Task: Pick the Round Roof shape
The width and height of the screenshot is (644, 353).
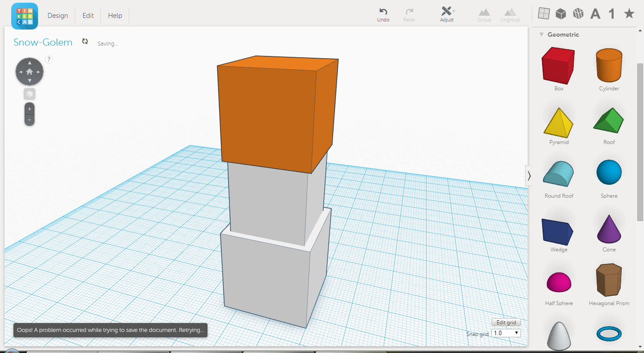Action: 558,173
